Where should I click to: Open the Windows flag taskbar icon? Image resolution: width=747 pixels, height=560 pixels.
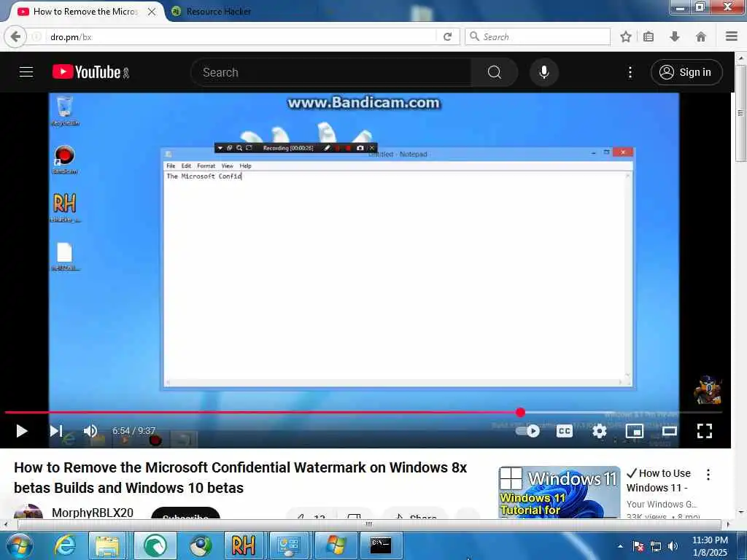coord(336,545)
